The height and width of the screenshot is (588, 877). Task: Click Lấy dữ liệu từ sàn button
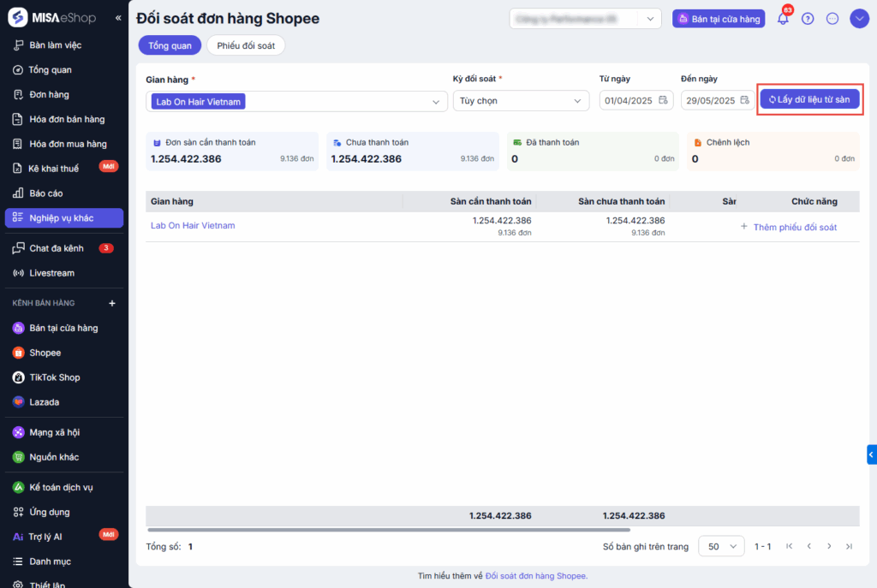pos(809,99)
